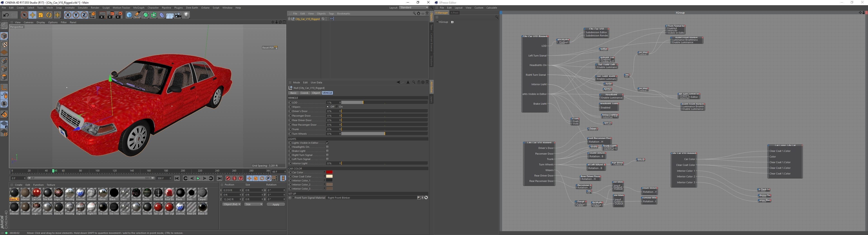Click the Reset PSR button
Viewport: 868px width, 235px height.
point(270,47)
